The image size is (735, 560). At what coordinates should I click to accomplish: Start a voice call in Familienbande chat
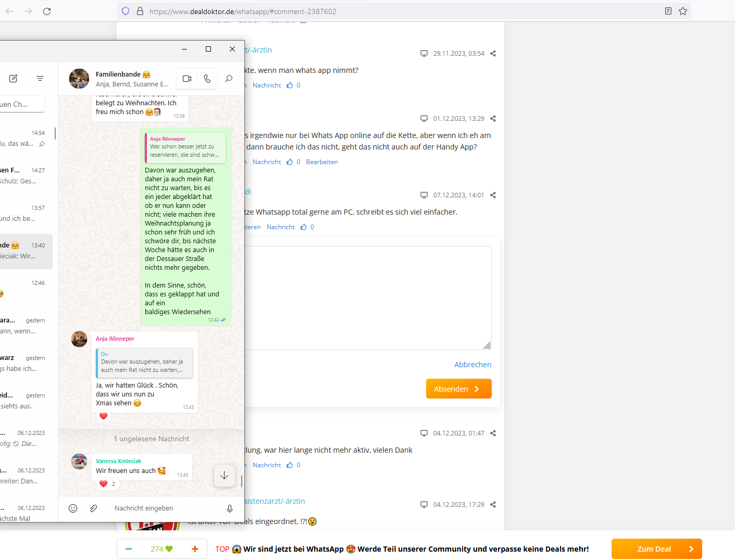(x=207, y=79)
